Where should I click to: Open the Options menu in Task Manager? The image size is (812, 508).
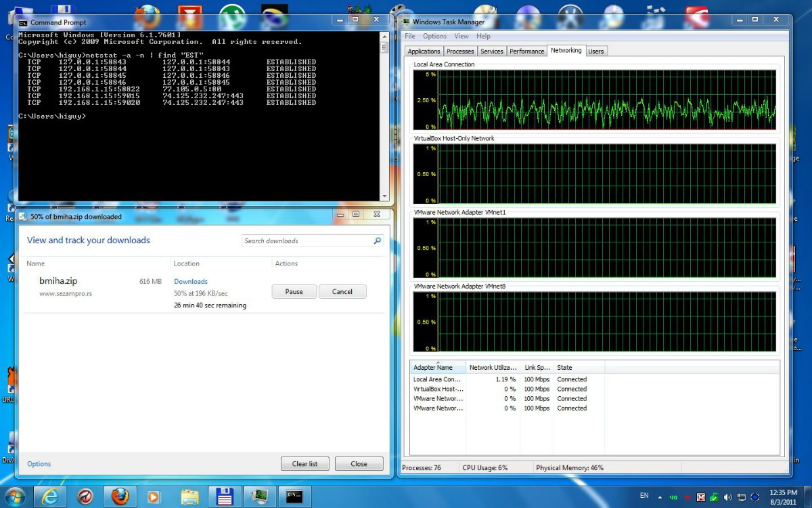pyautogui.click(x=434, y=37)
